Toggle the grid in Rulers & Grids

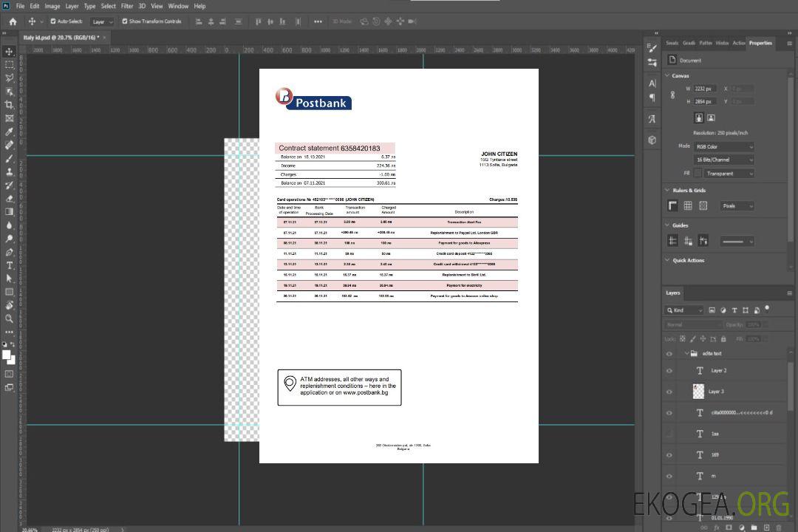pyautogui.click(x=688, y=205)
